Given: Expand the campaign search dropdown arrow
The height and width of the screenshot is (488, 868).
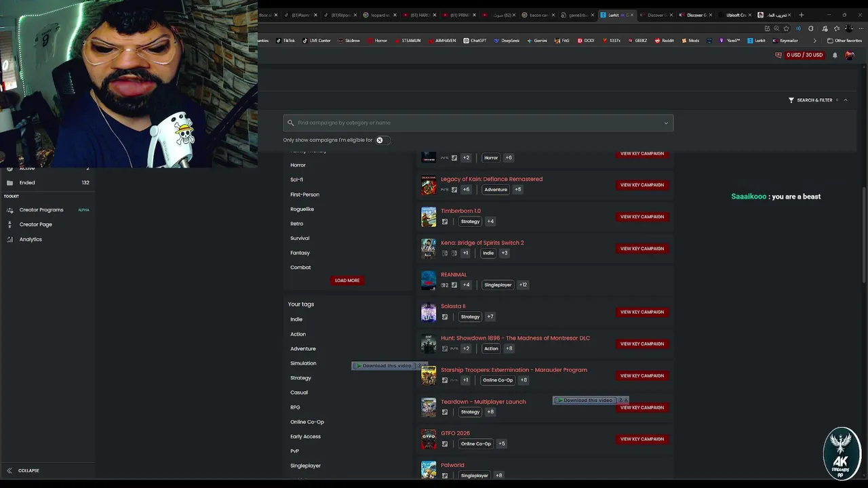Looking at the screenshot, I should tap(666, 123).
